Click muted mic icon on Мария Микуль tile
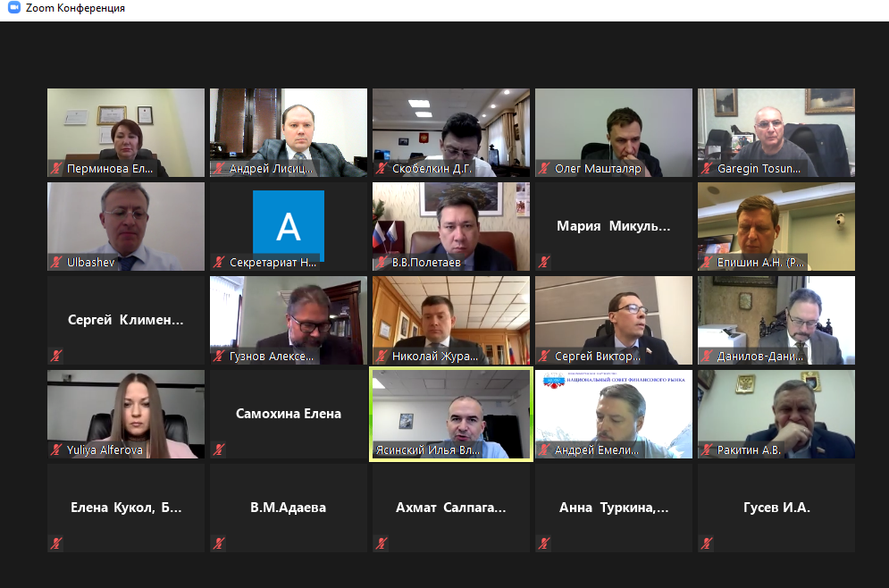Image resolution: width=889 pixels, height=588 pixels. tap(544, 262)
